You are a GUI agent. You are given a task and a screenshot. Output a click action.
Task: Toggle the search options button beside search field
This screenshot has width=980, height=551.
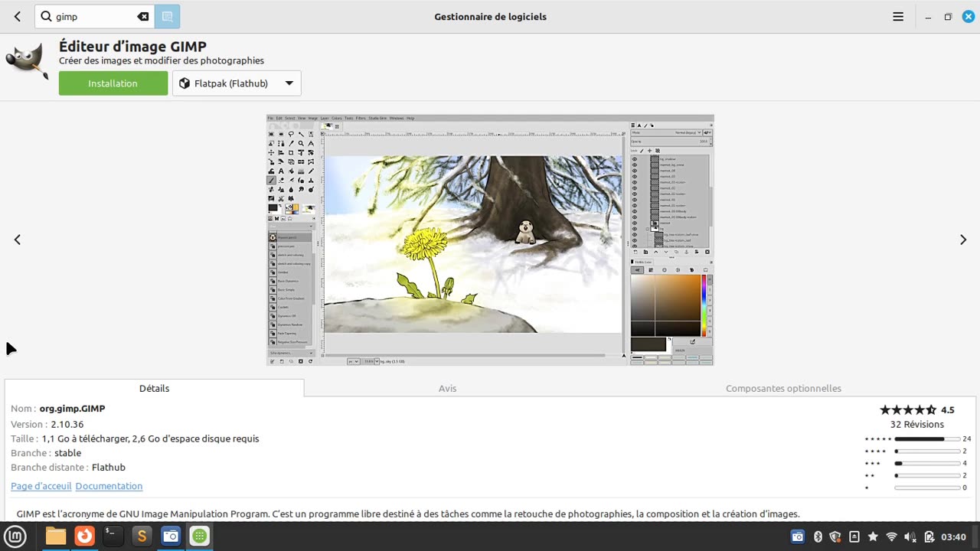coord(167,16)
